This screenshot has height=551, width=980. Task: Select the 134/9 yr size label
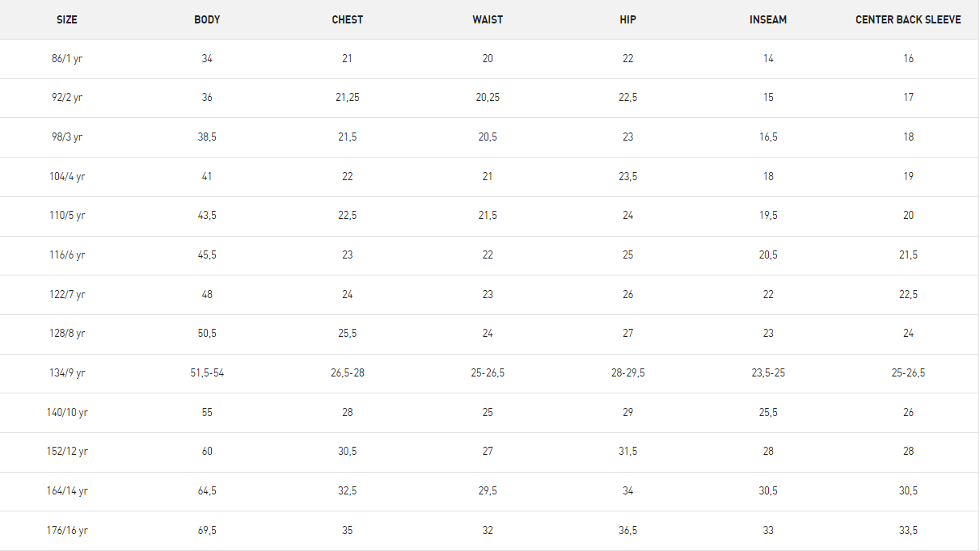(67, 372)
